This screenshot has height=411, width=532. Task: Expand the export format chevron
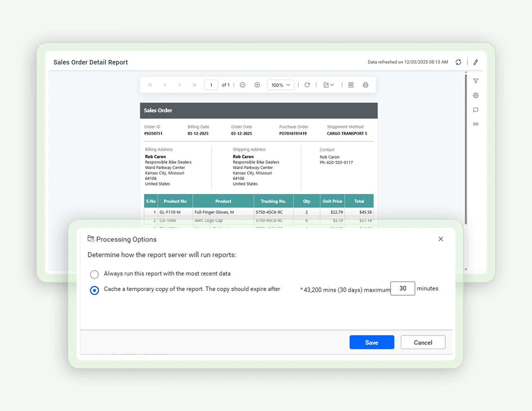tap(332, 85)
